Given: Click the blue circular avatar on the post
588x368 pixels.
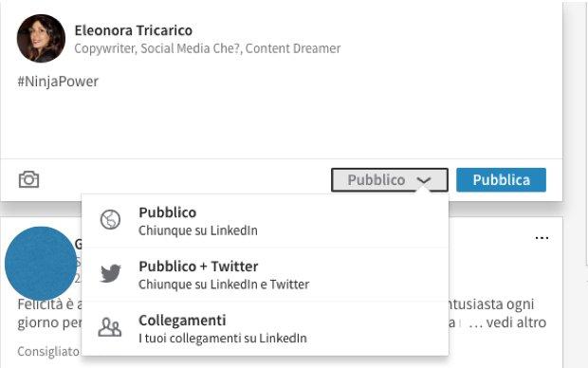Looking at the screenshot, I should [x=41, y=263].
